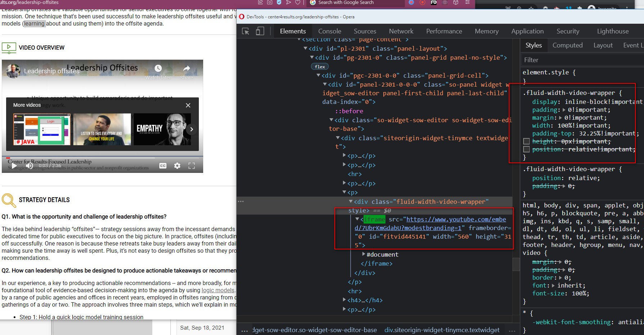Viewport: 644px width, 335px height.
Task: Click the red record extension icon
Action: pos(423,3)
